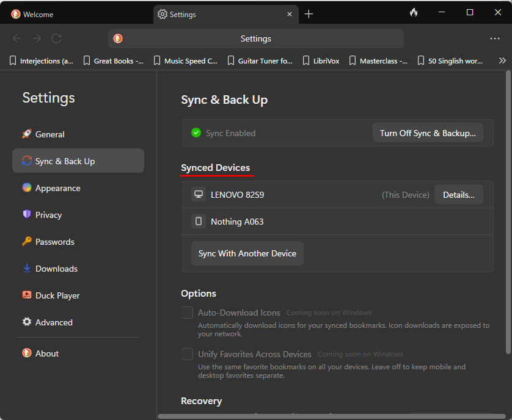Open a new tab with plus icon
The height and width of the screenshot is (420, 512).
coord(309,14)
